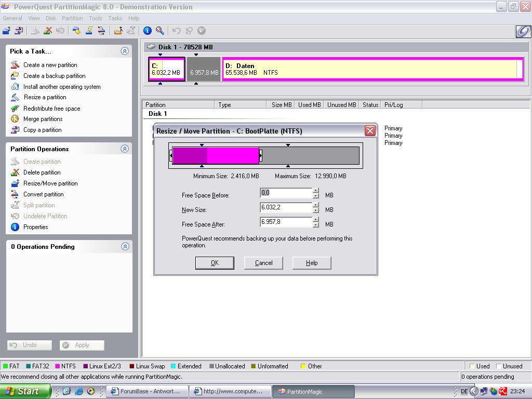Click Free Space Before input field
Viewport: 532px width, 399px height.
(x=286, y=193)
